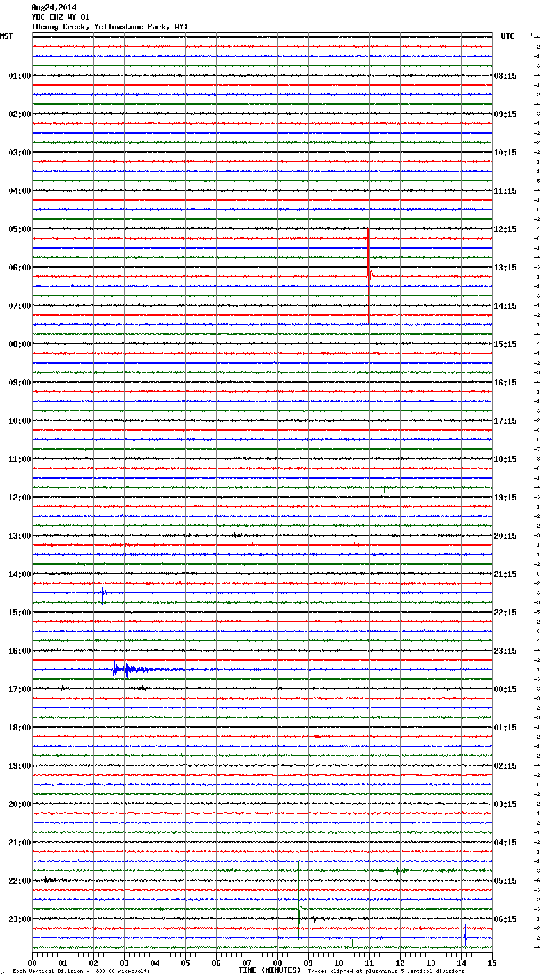Click the 'MST' timezone label
Screen dimensions: 543x980
pos(6,36)
